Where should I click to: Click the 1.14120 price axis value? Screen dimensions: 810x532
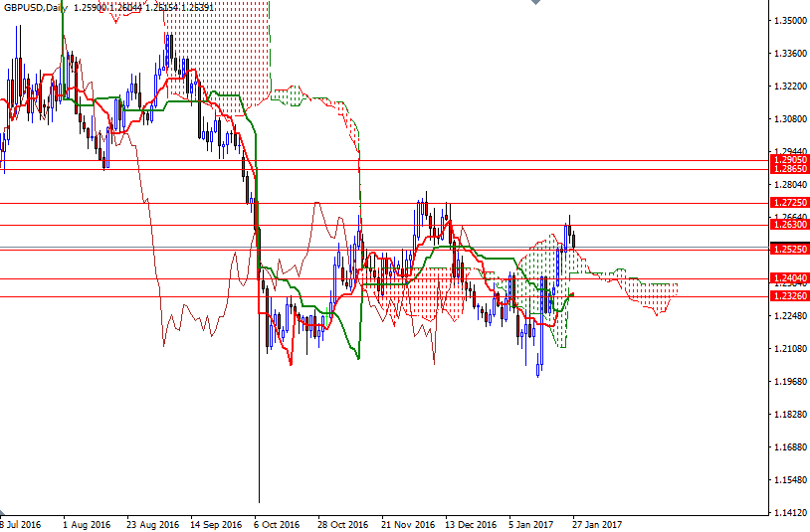(x=790, y=512)
